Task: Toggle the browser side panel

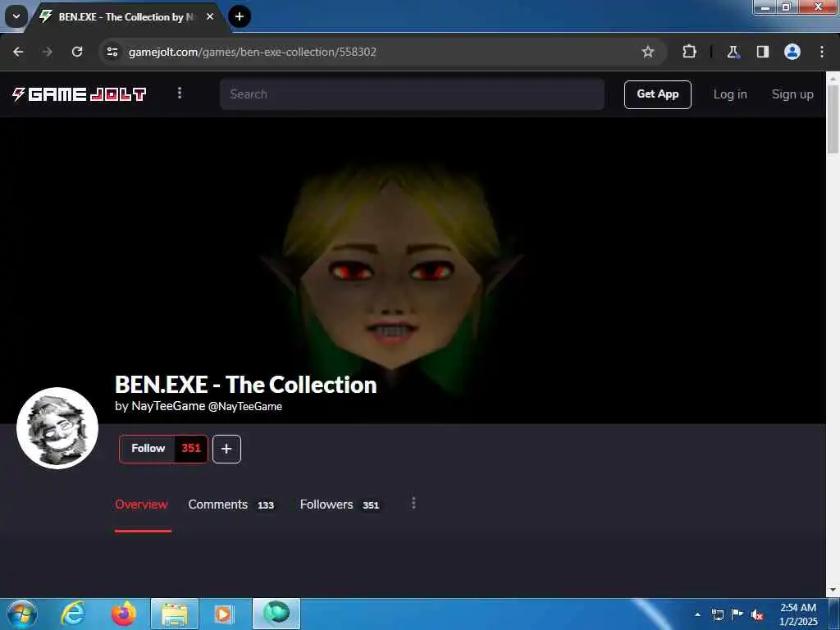Action: (763, 52)
